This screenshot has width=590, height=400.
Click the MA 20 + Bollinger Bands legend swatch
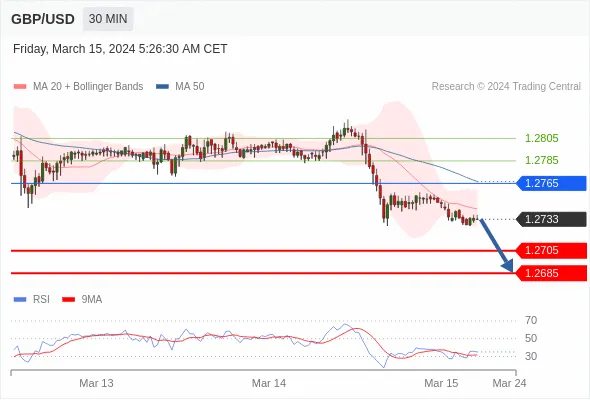click(x=20, y=87)
